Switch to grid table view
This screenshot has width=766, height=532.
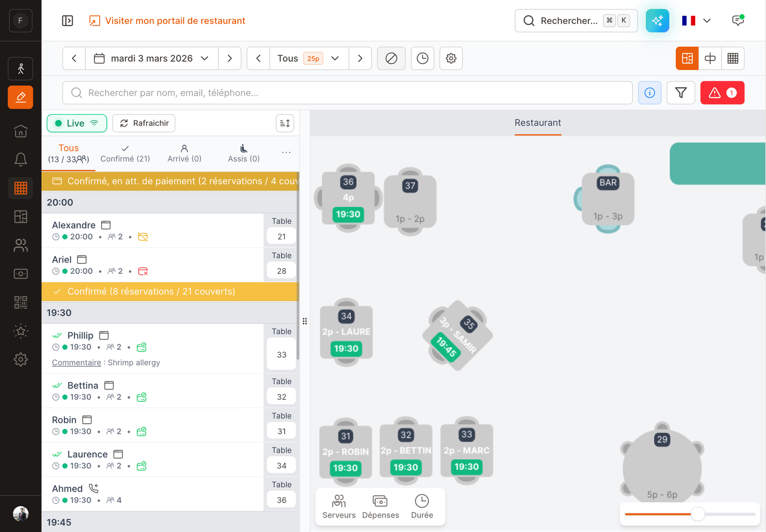click(733, 58)
